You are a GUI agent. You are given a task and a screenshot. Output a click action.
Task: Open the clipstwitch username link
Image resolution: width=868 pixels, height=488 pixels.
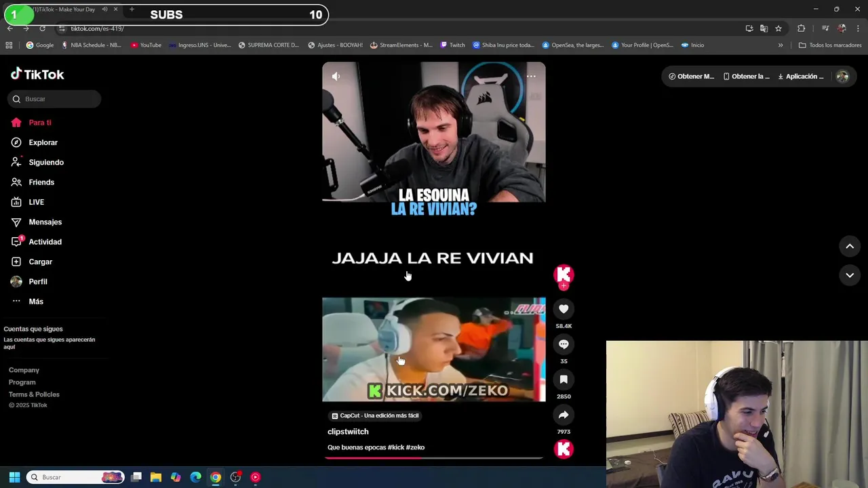[348, 432]
